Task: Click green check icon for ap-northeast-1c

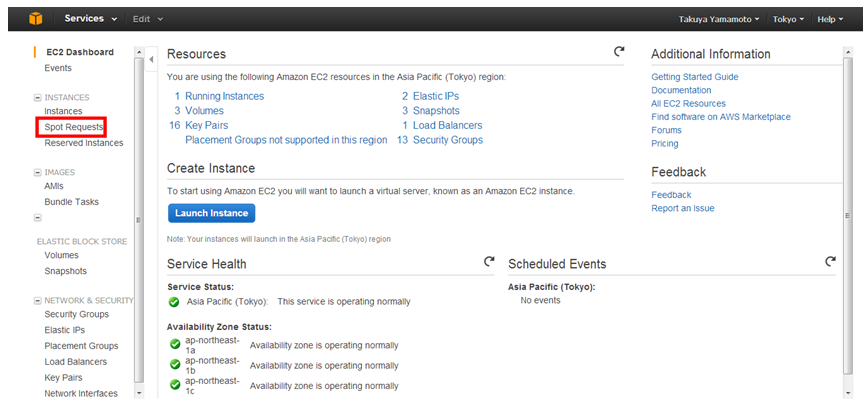Action: (175, 385)
